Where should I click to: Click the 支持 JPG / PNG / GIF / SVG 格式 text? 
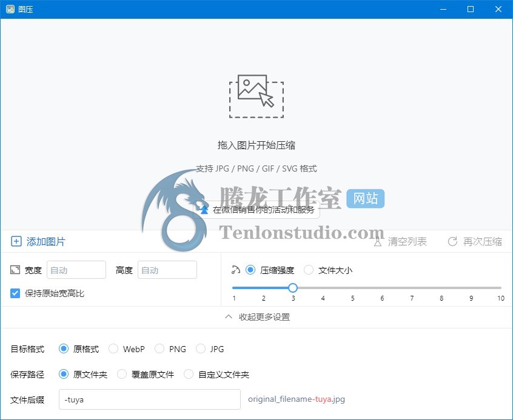point(256,168)
